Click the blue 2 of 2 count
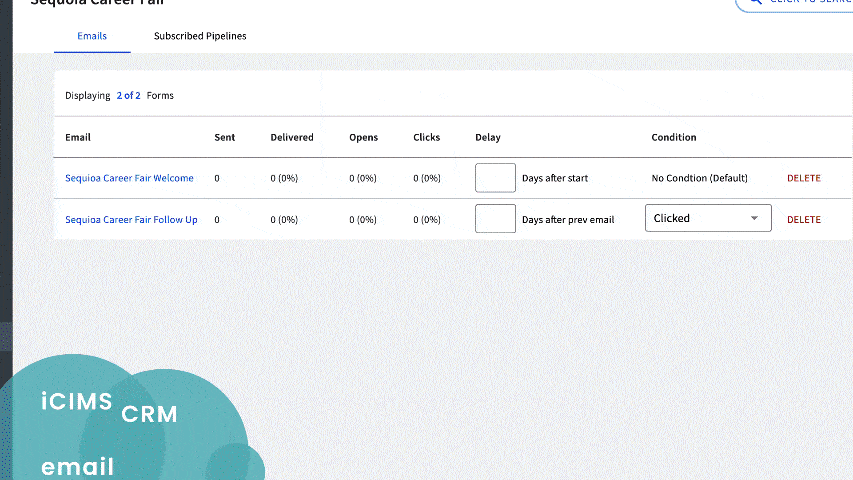Image resolution: width=853 pixels, height=480 pixels. point(128,96)
